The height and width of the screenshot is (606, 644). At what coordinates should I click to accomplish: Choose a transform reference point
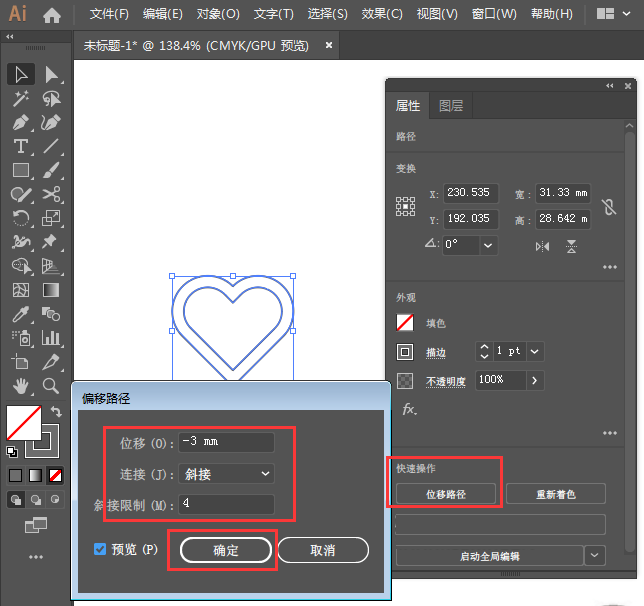click(405, 206)
